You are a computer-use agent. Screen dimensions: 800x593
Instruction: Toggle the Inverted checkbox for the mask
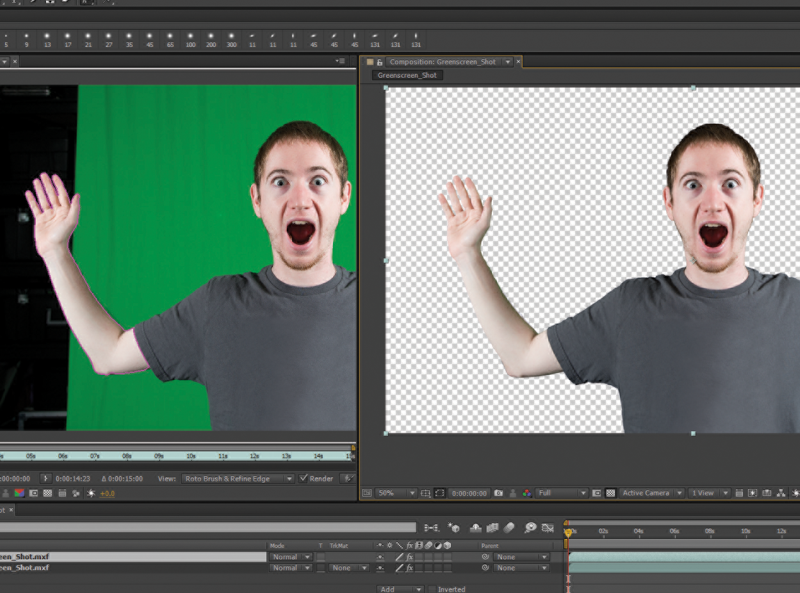[432, 589]
